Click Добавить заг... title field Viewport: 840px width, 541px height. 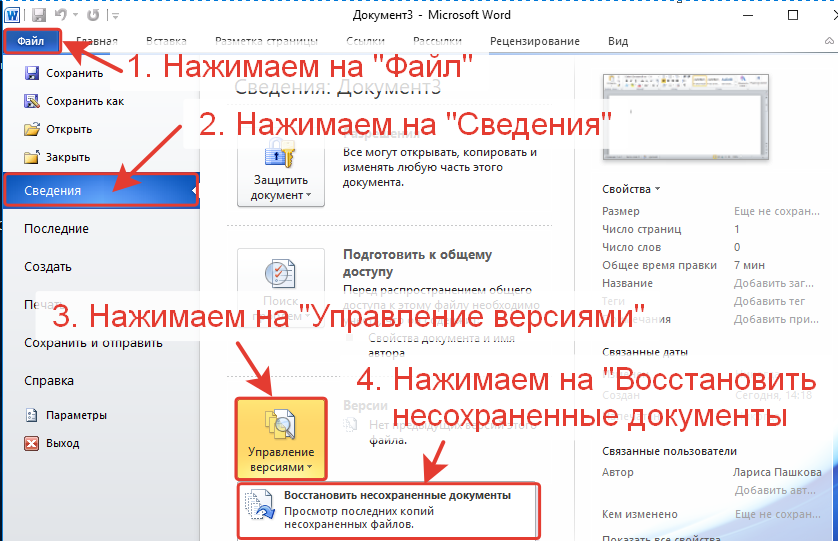point(774,283)
